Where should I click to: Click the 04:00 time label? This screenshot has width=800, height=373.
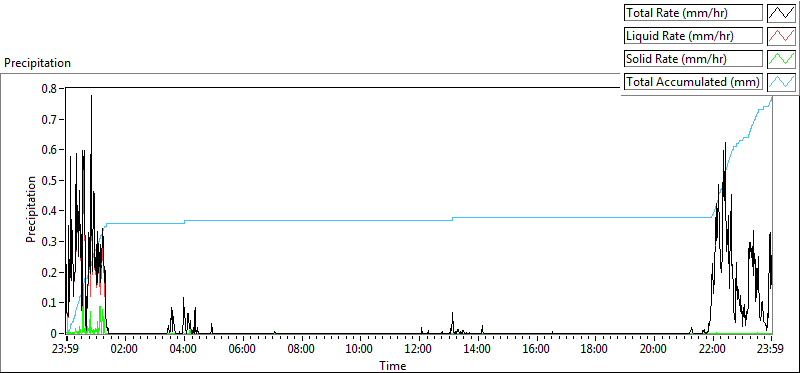point(184,350)
